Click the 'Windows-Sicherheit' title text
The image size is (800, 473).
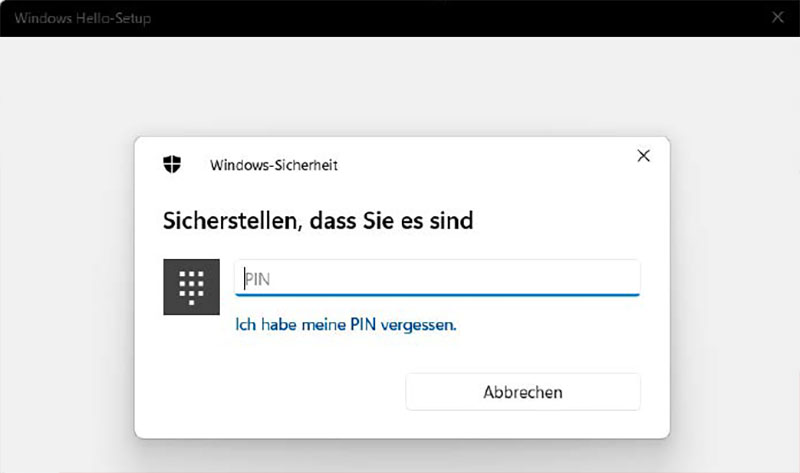coord(274,165)
